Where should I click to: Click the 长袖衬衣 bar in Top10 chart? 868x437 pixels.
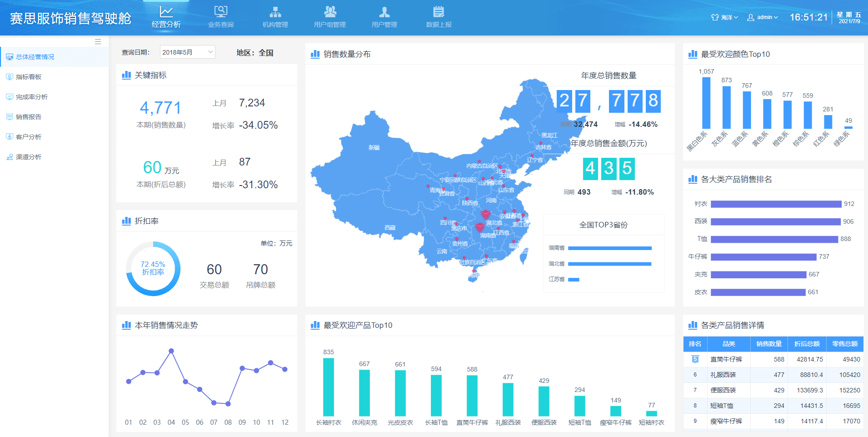click(329, 387)
